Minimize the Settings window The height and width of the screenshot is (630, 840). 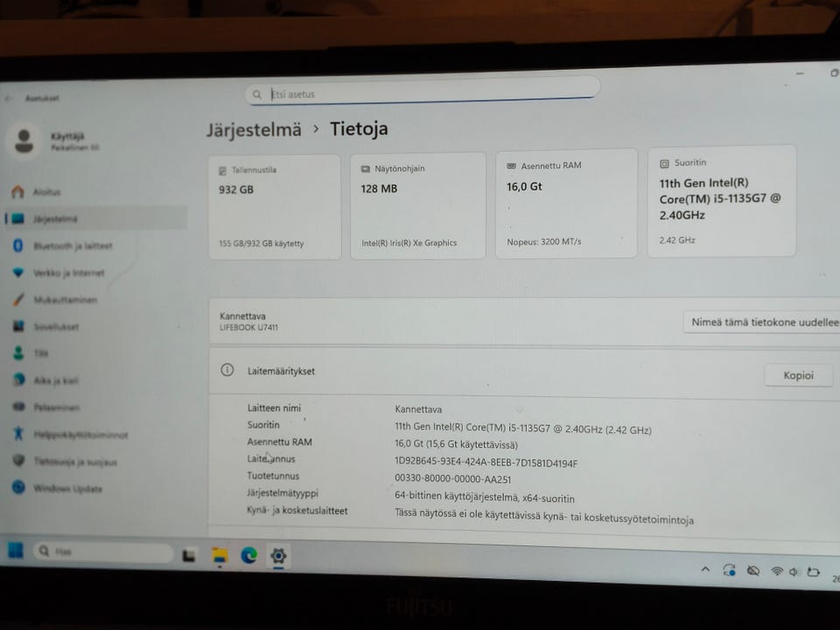[x=800, y=73]
